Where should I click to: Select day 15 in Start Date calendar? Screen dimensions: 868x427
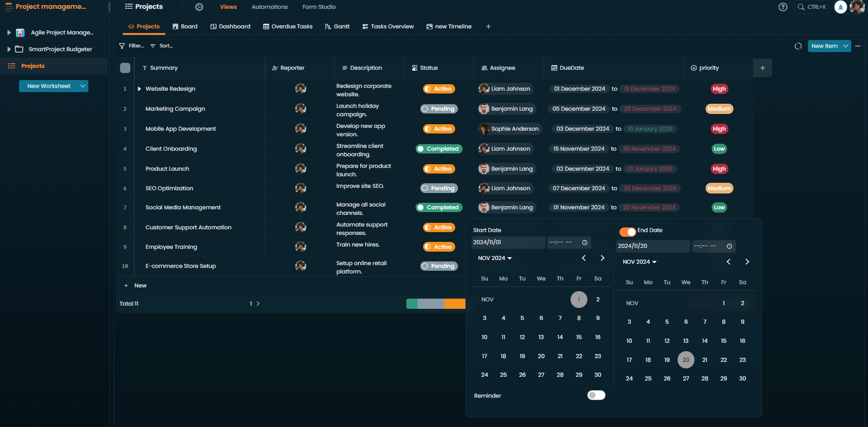579,337
